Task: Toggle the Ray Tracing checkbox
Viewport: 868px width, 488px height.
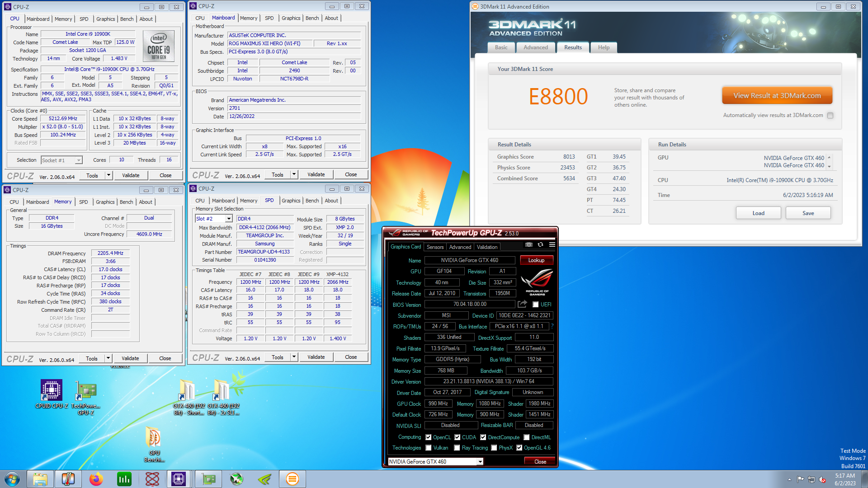Action: tap(457, 448)
